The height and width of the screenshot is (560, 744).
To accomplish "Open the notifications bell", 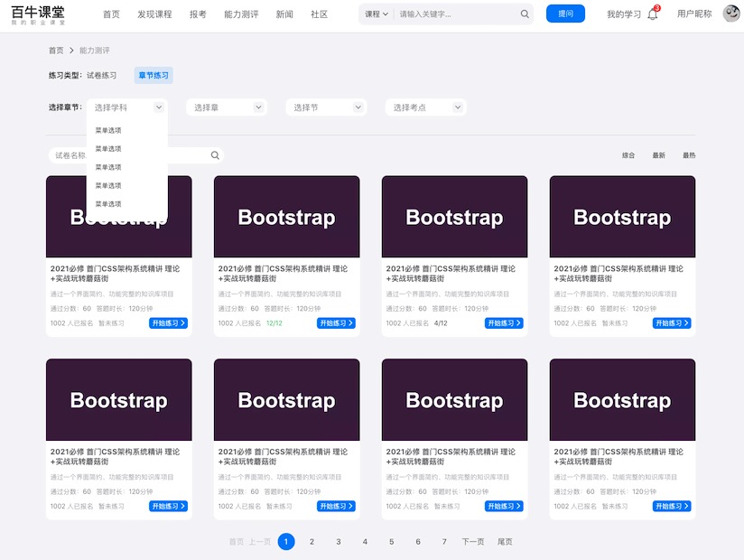I will point(653,14).
